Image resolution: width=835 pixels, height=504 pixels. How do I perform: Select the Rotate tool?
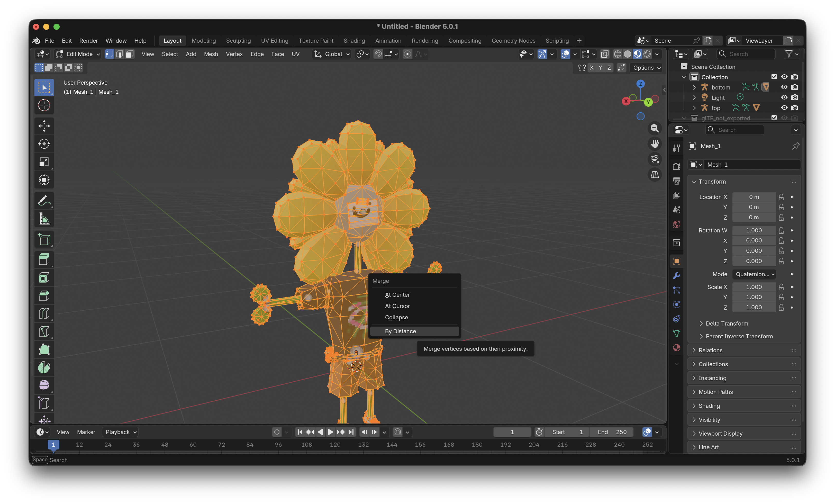pos(44,144)
